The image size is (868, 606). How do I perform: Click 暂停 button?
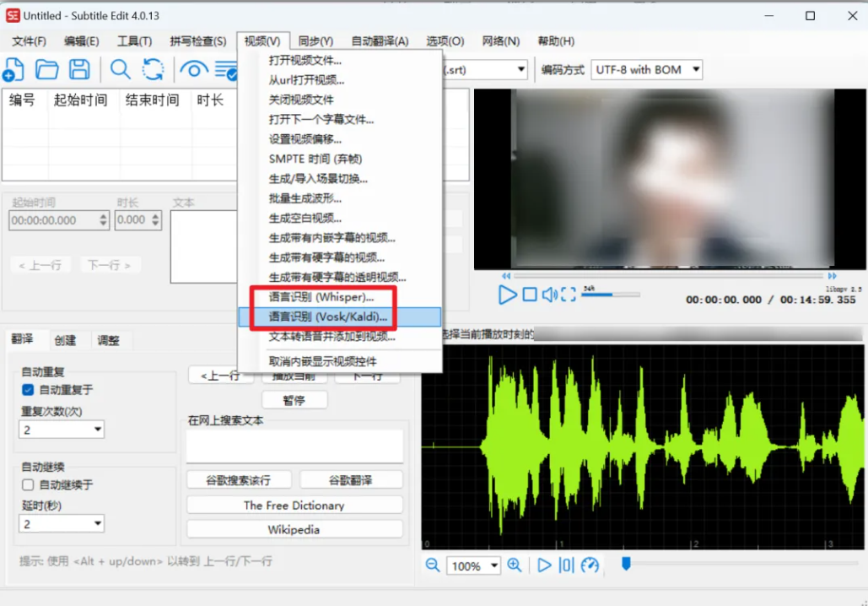pyautogui.click(x=294, y=400)
